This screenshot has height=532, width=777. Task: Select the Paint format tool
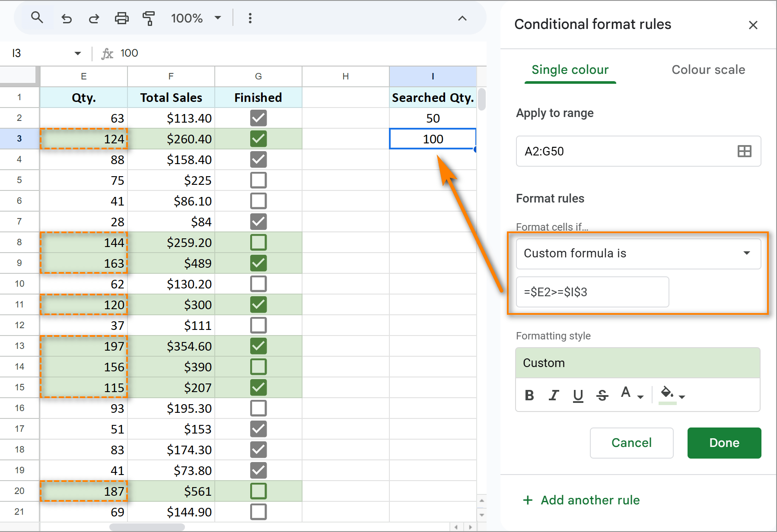coord(149,18)
